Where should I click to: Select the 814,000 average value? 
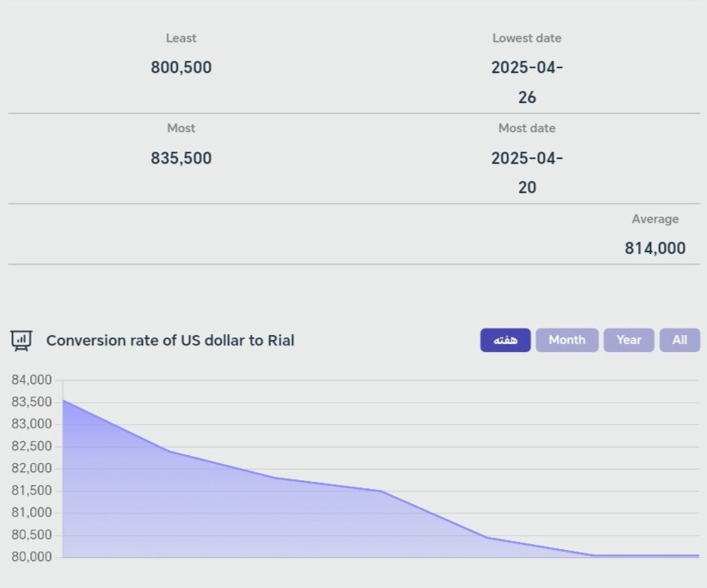[655, 248]
